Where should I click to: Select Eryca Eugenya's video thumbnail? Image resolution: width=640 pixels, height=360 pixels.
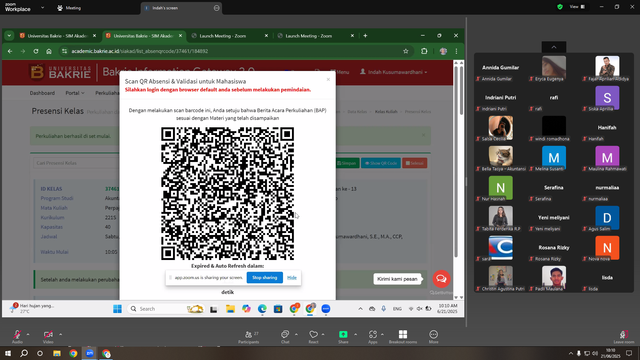coord(554,68)
